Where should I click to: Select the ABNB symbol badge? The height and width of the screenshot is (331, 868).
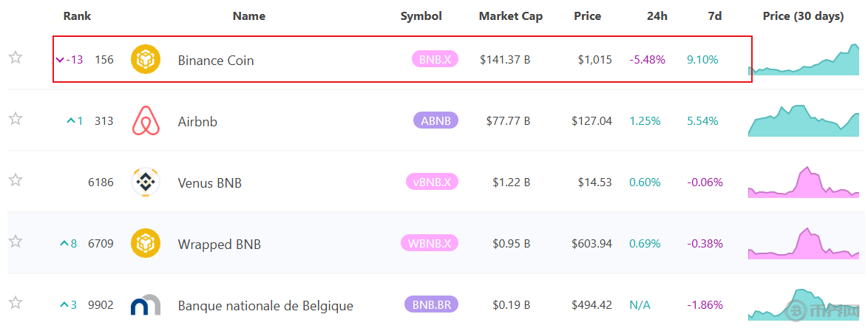click(x=435, y=121)
